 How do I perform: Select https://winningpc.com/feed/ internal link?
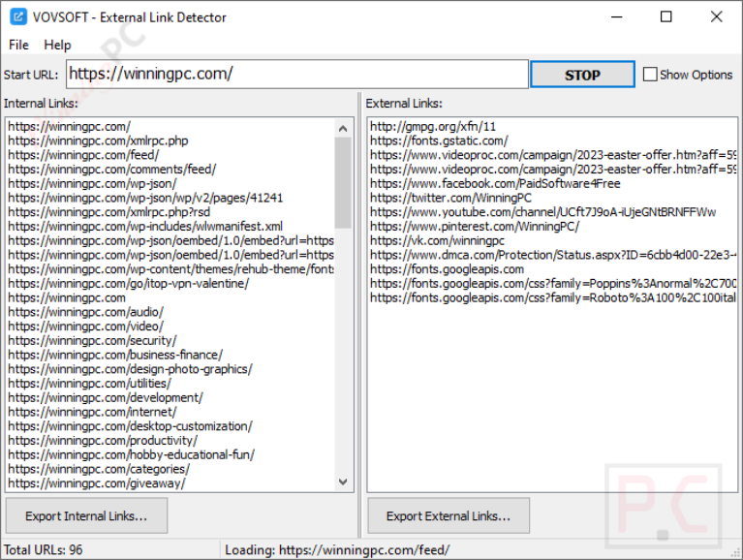pyautogui.click(x=83, y=155)
